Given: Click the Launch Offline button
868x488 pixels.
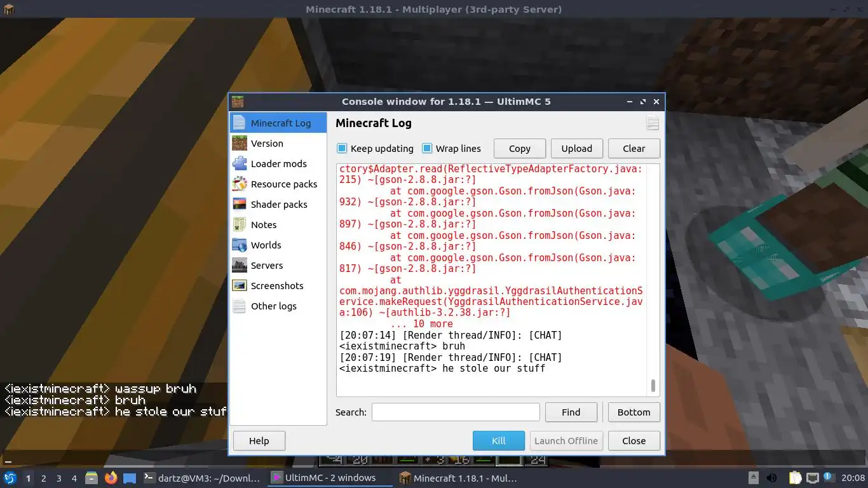Looking at the screenshot, I should coord(566,440).
